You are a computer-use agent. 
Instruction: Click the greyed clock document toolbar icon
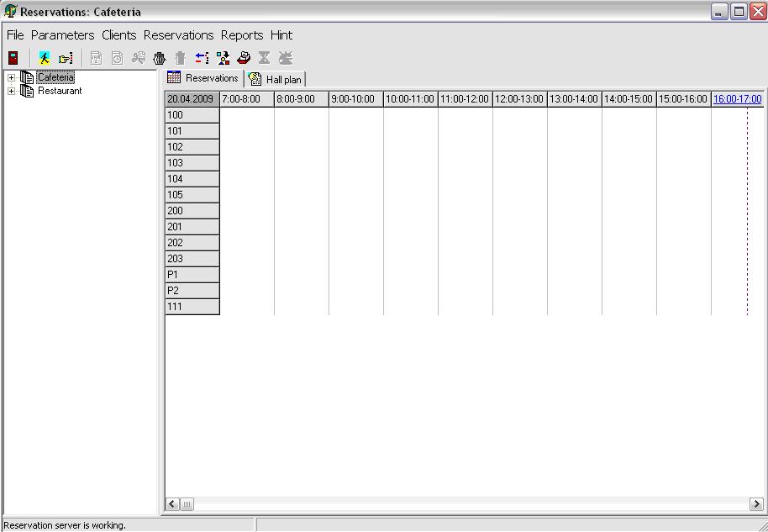(117, 58)
